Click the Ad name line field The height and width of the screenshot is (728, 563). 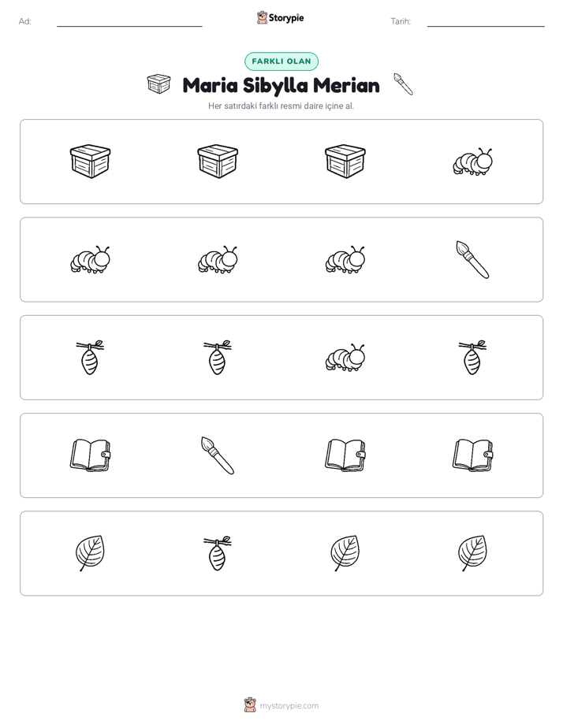coord(129,22)
